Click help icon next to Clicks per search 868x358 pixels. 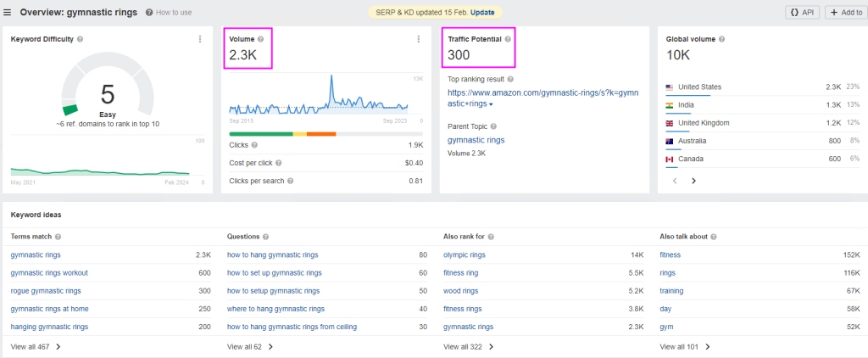290,181
